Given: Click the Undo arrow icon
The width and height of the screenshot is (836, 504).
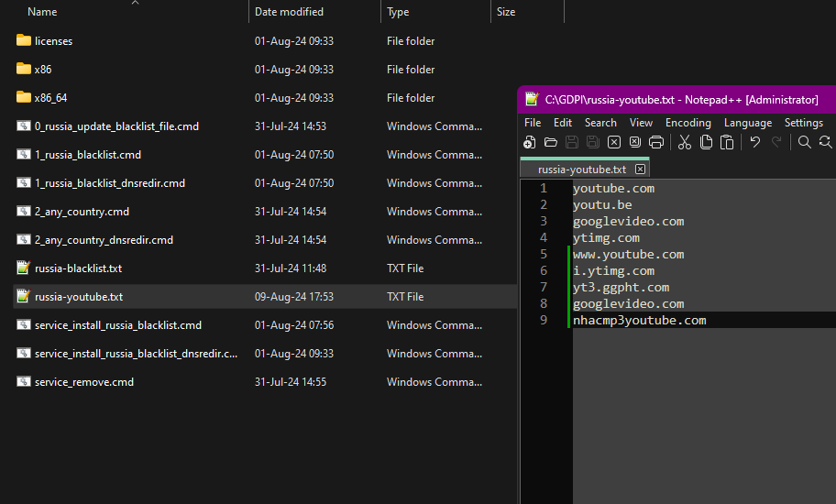Looking at the screenshot, I should (x=755, y=142).
